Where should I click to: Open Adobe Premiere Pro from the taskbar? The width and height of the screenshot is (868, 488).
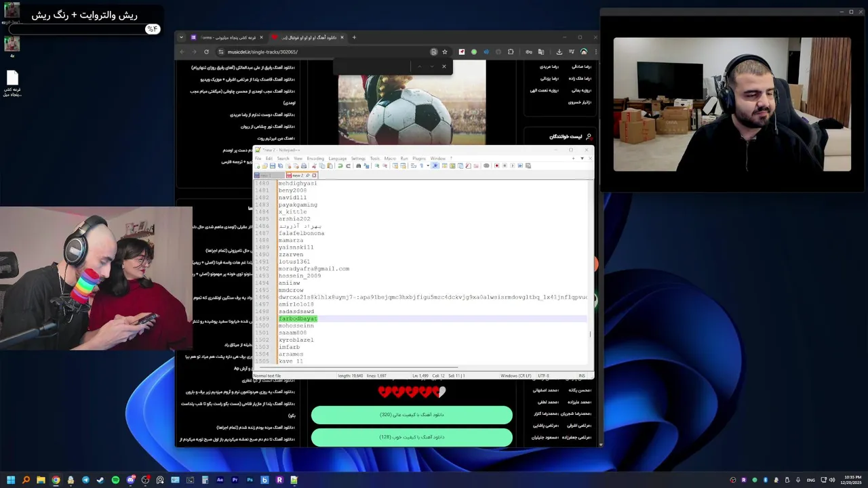coord(235,480)
